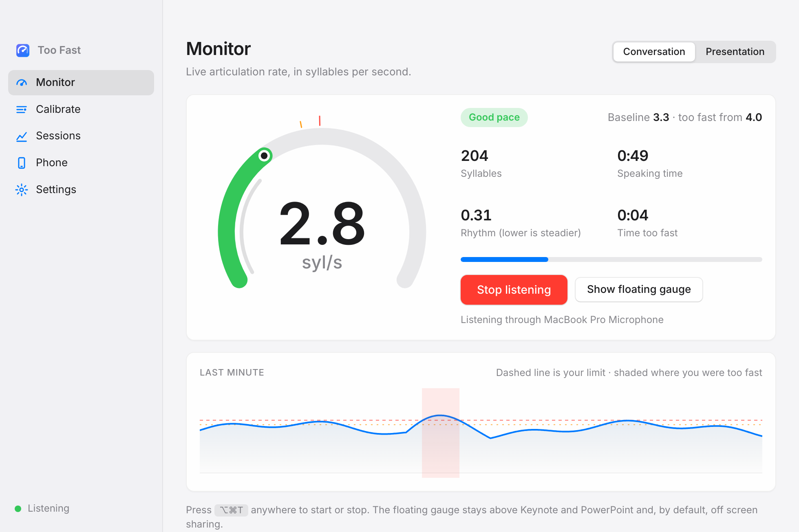Click the gauge needle knob
Viewport: 799px width, 532px height.
point(264,156)
